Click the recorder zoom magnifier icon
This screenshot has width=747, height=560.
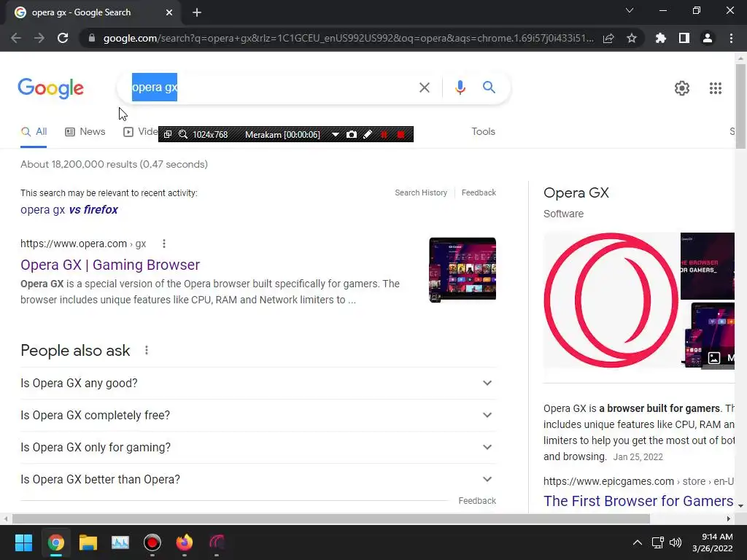[x=183, y=134]
